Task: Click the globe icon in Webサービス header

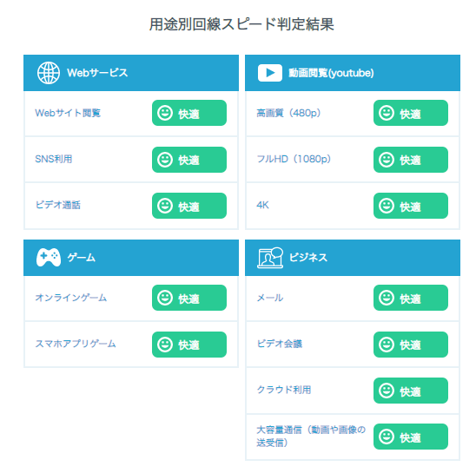Action: 49,73
